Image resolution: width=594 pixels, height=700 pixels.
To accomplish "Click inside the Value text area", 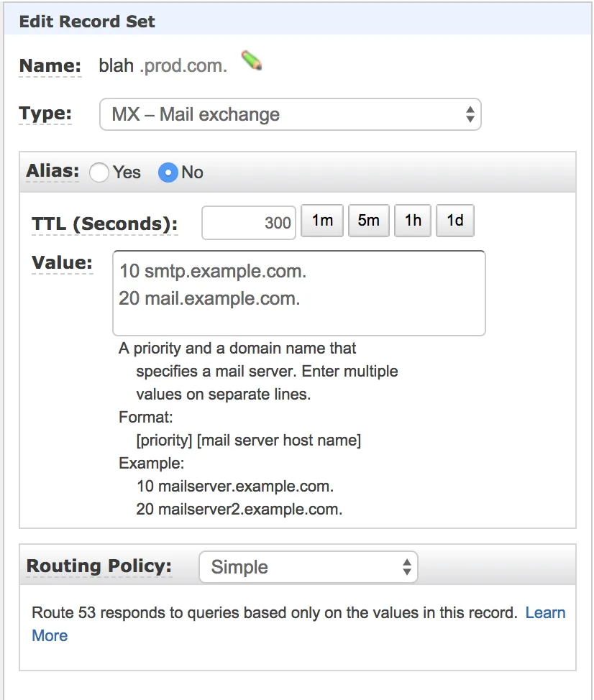I will pos(298,293).
